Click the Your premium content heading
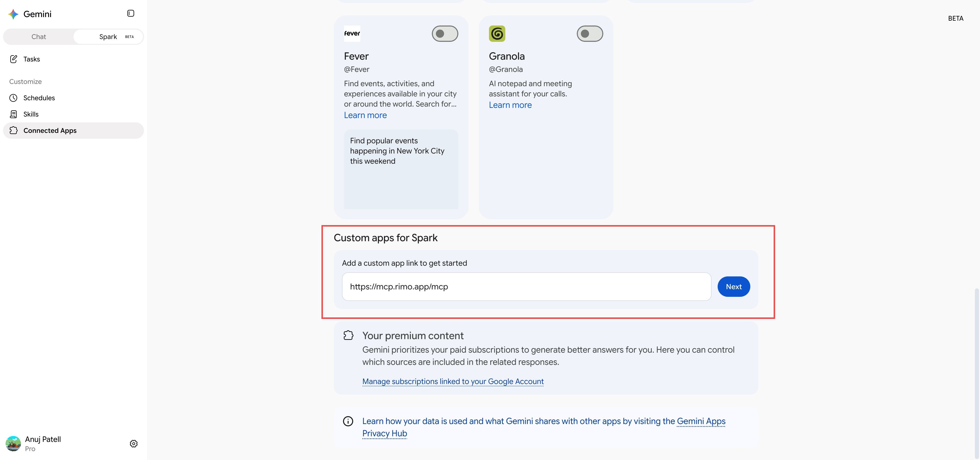 pos(413,336)
